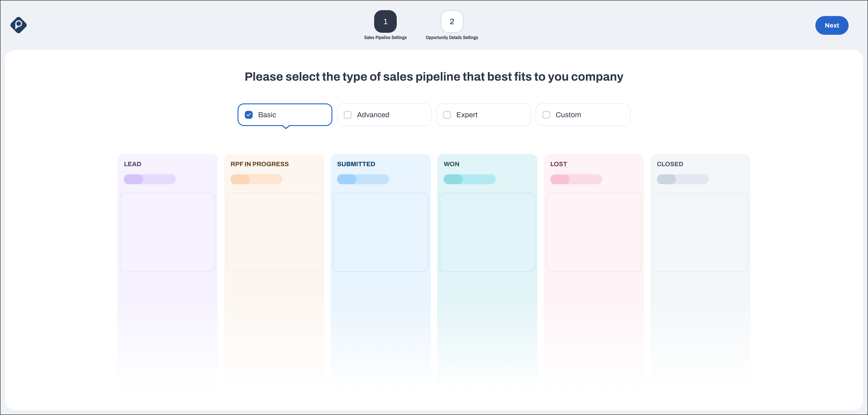Select the LEAD column header

(132, 164)
